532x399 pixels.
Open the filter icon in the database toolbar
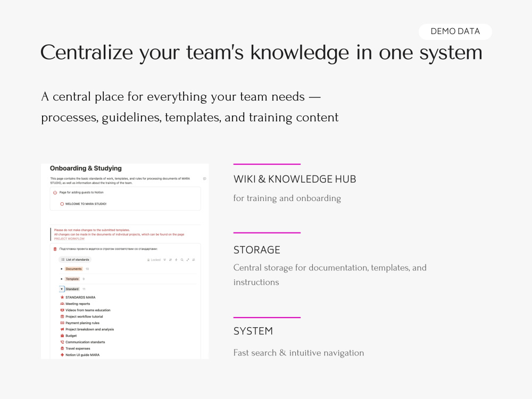click(165, 260)
